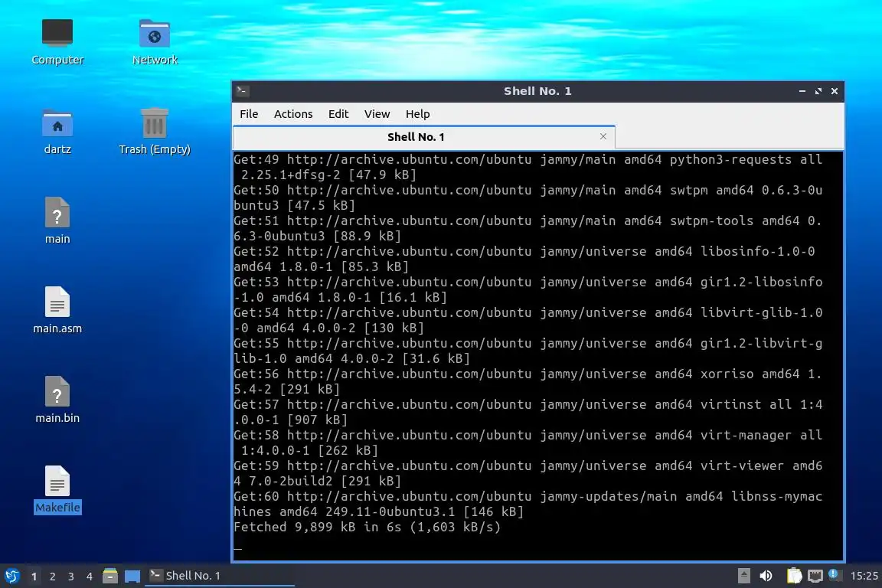
Task: Open the volume speaker tray icon
Action: click(x=766, y=576)
